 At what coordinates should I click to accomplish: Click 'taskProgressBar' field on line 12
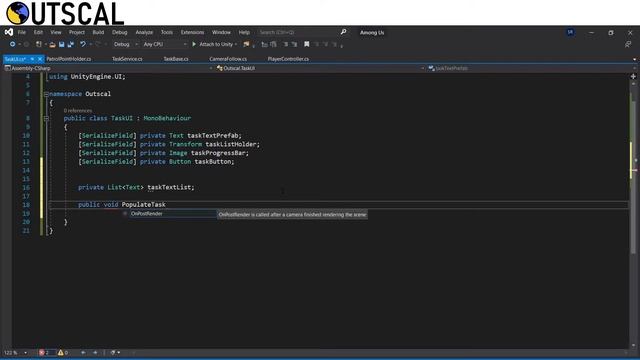click(x=218, y=153)
